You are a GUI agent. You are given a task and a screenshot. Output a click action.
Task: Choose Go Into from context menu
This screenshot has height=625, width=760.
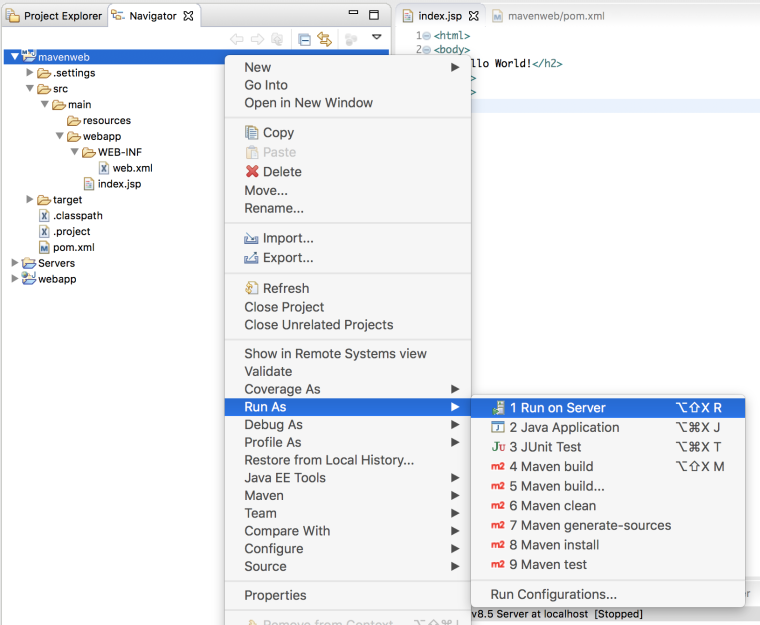pos(348,85)
